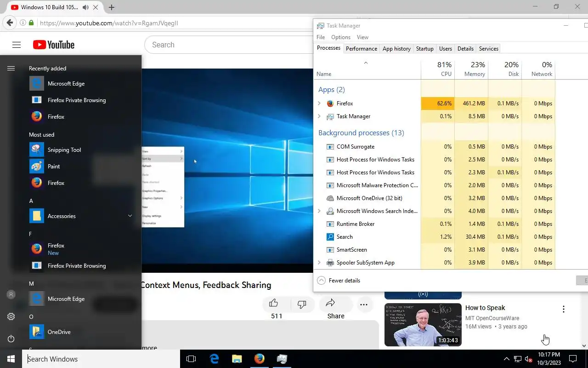Click the YouTube search field
The height and width of the screenshot is (368, 588).
tap(230, 45)
